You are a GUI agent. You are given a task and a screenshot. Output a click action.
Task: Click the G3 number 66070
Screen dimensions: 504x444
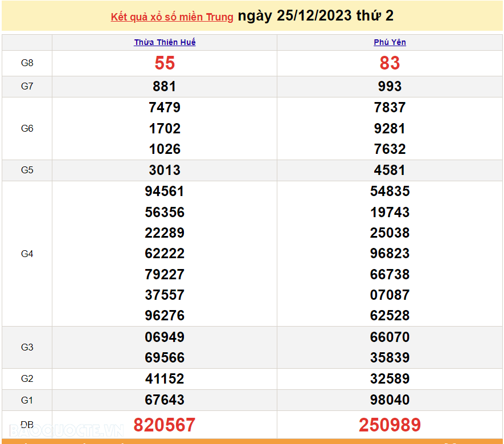point(390,337)
